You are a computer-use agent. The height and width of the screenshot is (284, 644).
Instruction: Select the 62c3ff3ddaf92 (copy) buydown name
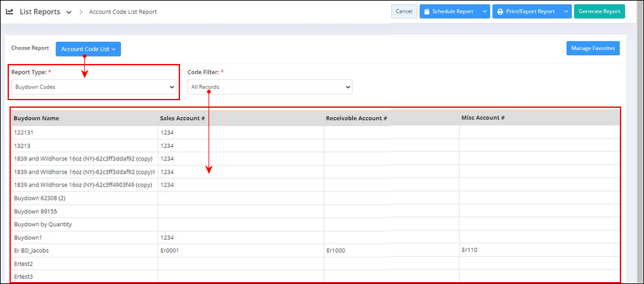tap(83, 158)
